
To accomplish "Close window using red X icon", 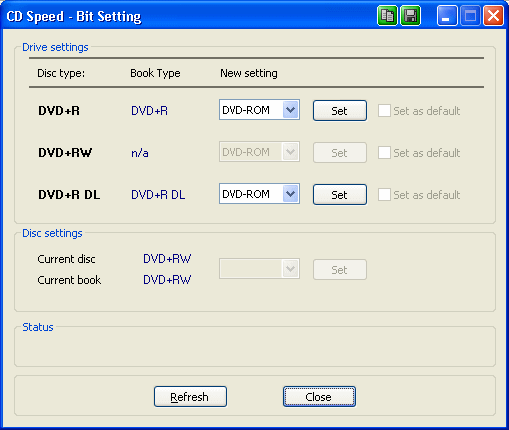I will [493, 16].
